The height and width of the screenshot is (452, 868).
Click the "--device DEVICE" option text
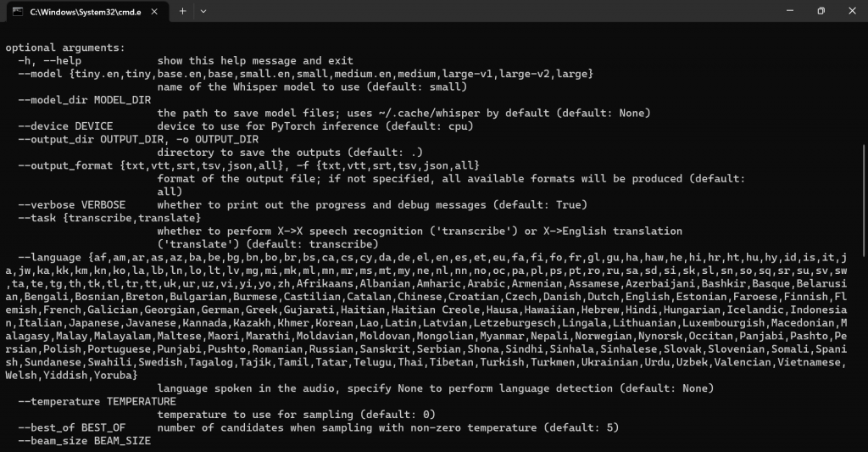[65, 126]
